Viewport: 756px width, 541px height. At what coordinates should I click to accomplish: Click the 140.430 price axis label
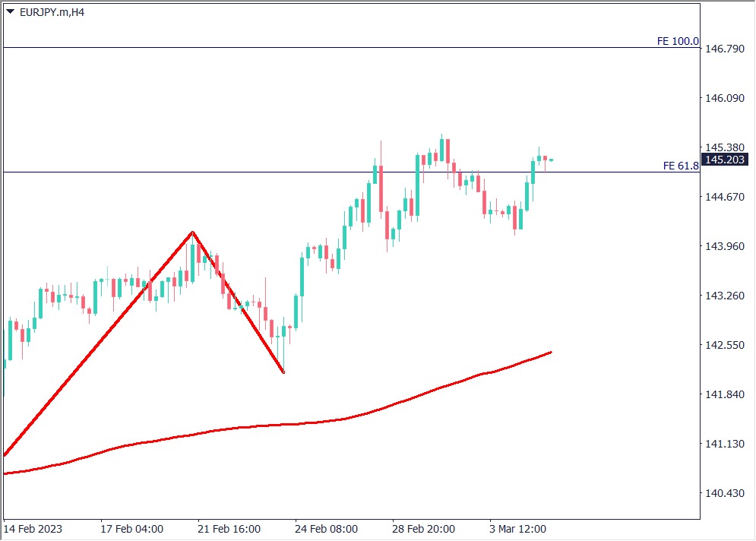(725, 494)
